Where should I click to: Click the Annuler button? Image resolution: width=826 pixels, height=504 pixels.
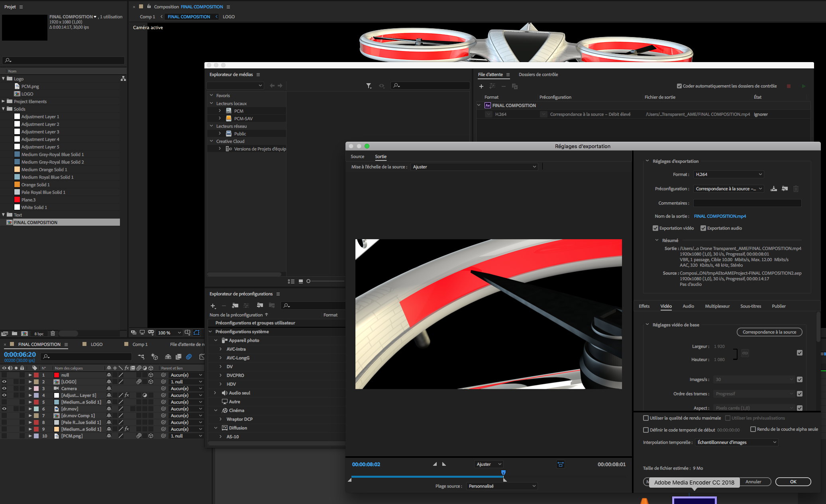click(x=753, y=482)
